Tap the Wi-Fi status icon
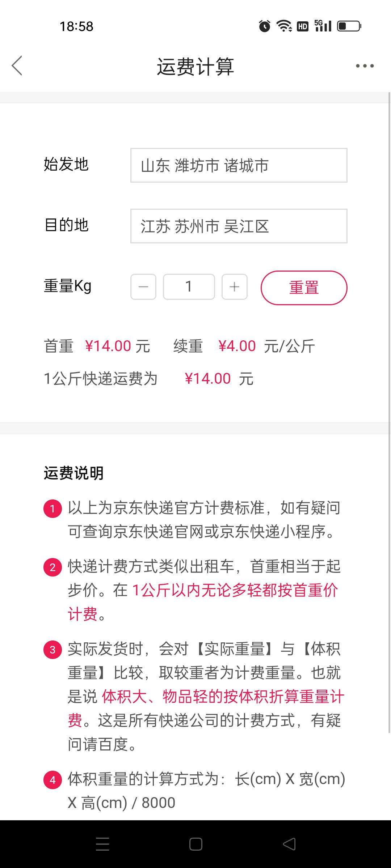This screenshot has width=391, height=868. point(284,26)
